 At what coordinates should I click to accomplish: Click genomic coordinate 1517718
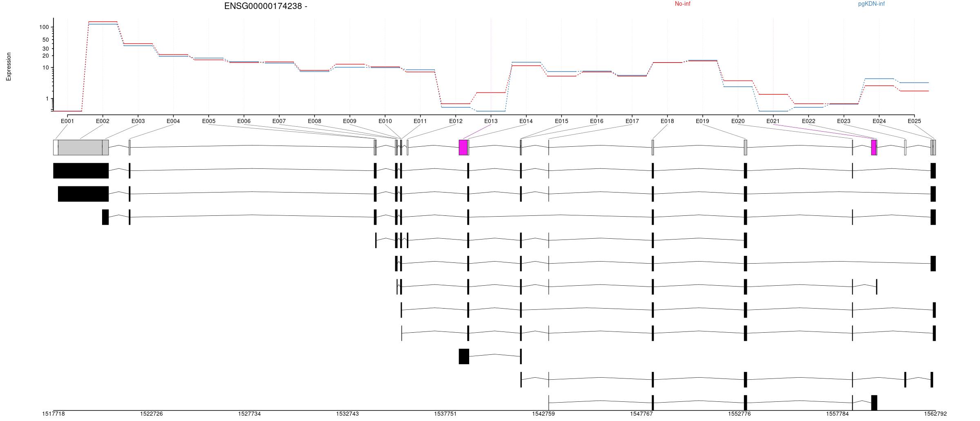pyautogui.click(x=53, y=414)
